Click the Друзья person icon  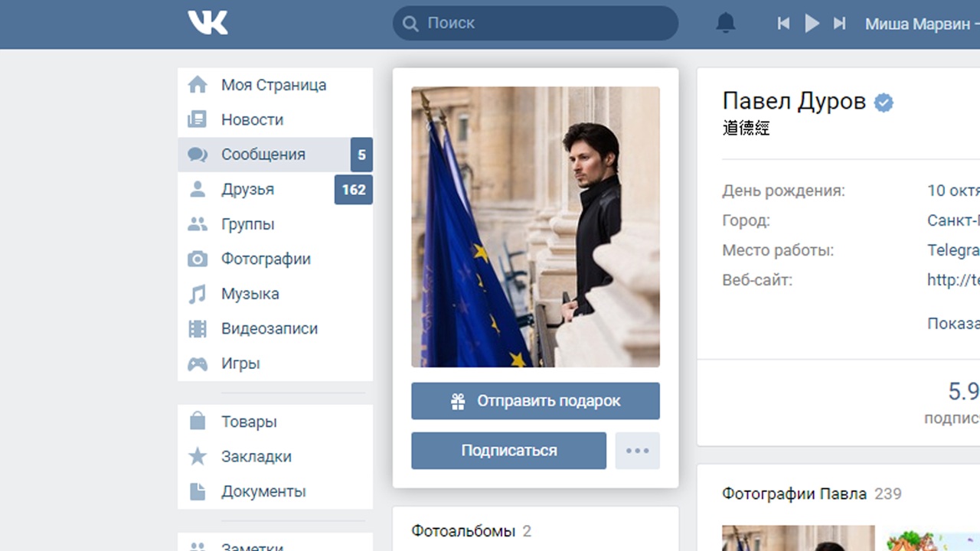[198, 189]
